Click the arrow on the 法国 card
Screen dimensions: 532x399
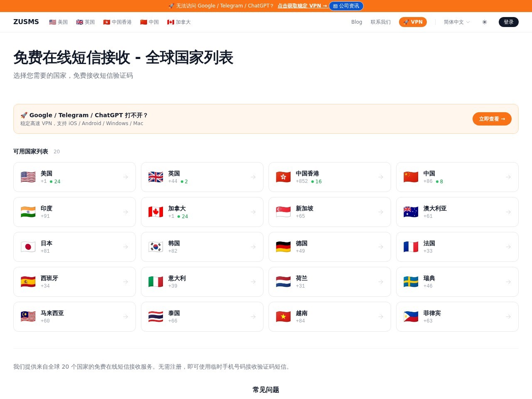tap(508, 247)
